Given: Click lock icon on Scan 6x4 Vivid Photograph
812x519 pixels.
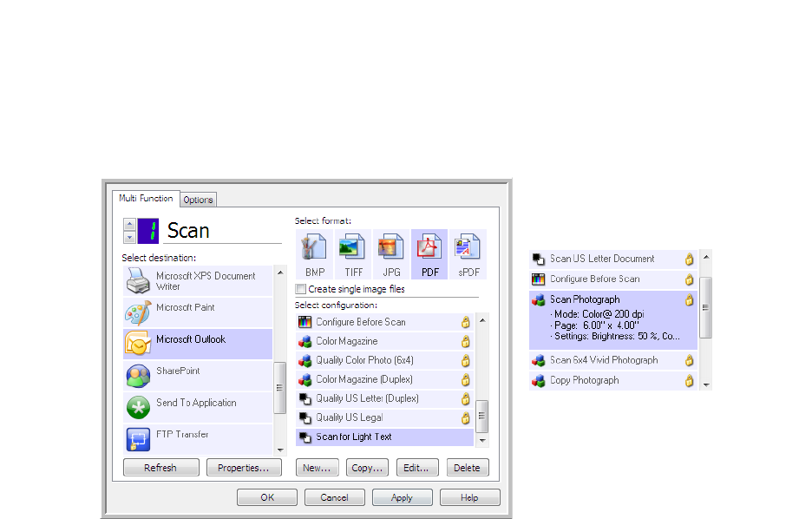Looking at the screenshot, I should [x=690, y=360].
